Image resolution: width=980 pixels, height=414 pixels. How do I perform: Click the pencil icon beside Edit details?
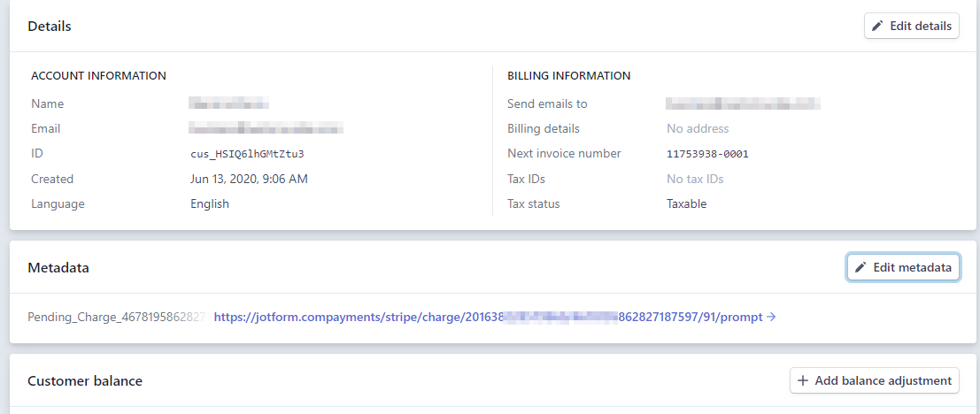[877, 27]
